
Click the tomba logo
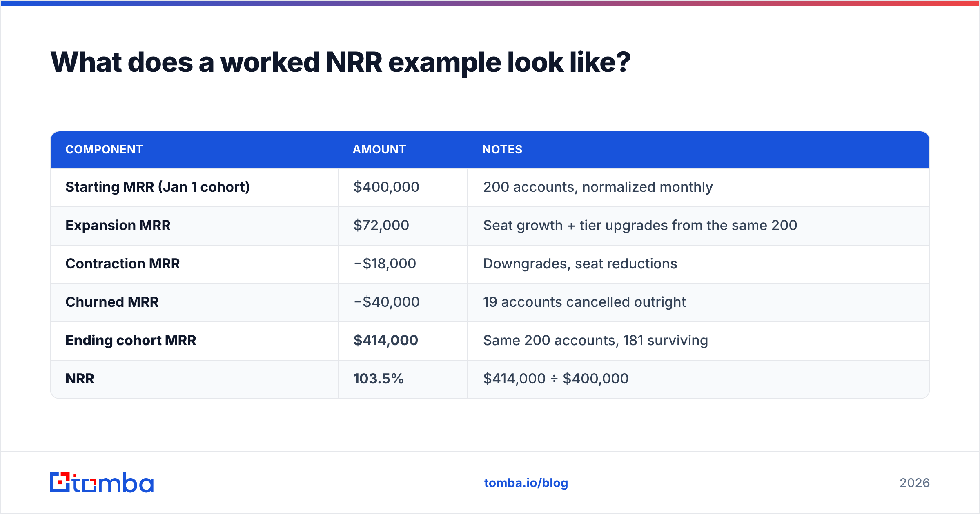click(x=102, y=483)
